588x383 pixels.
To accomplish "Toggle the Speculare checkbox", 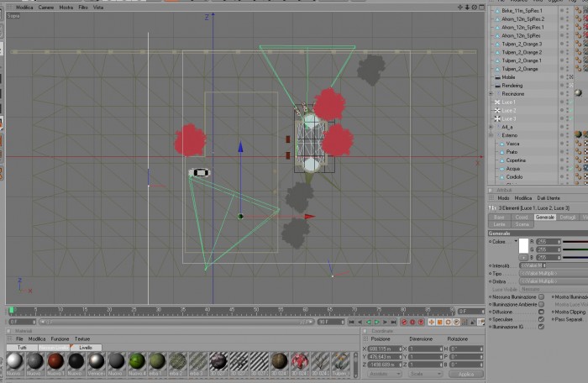I will [541, 319].
